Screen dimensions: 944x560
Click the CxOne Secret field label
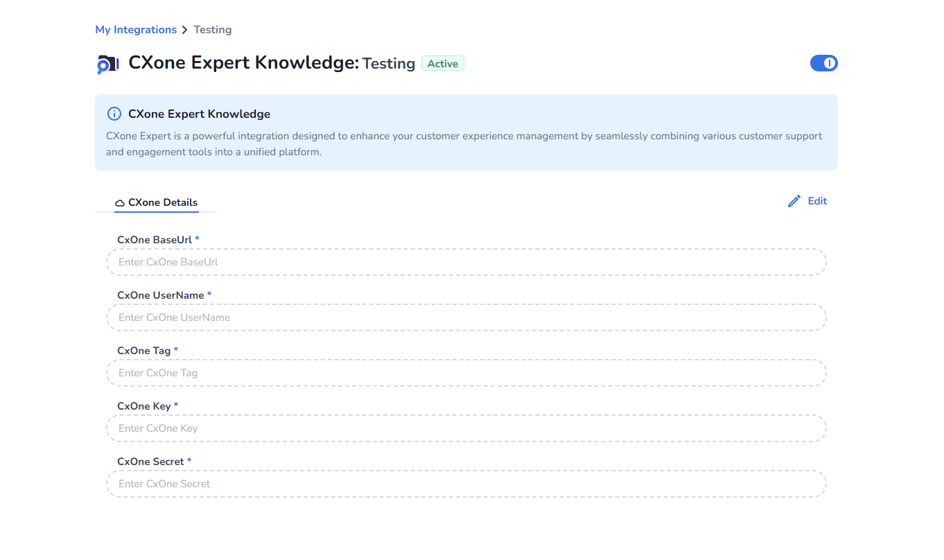click(x=150, y=462)
